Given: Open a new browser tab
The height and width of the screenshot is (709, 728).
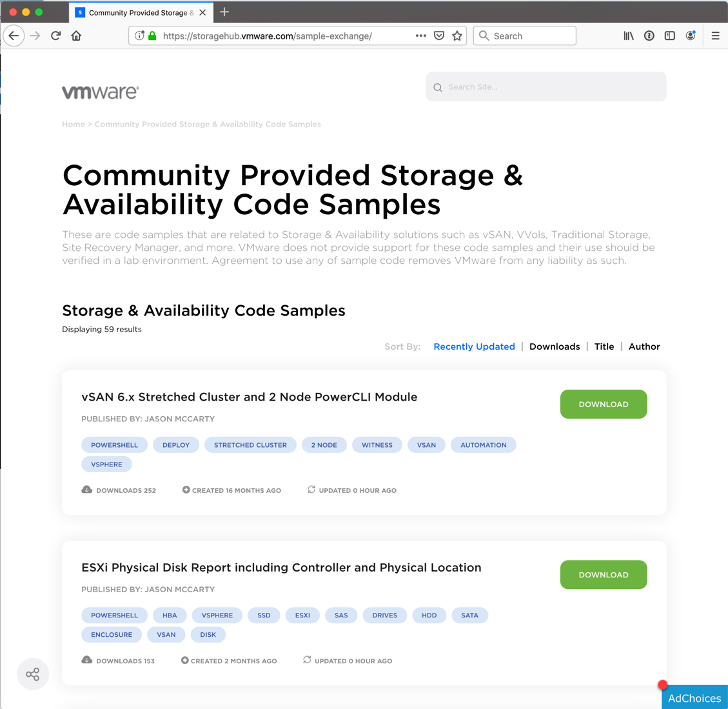Looking at the screenshot, I should point(224,12).
